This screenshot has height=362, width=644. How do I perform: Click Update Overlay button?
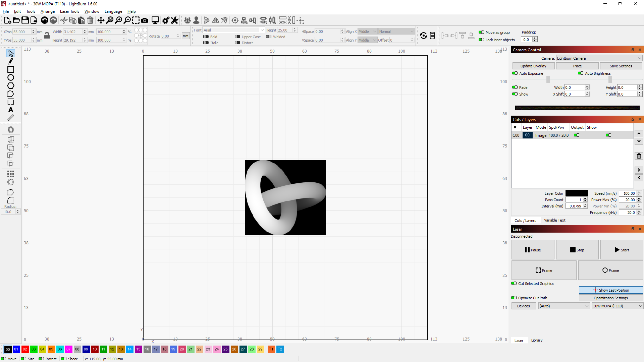(x=533, y=66)
